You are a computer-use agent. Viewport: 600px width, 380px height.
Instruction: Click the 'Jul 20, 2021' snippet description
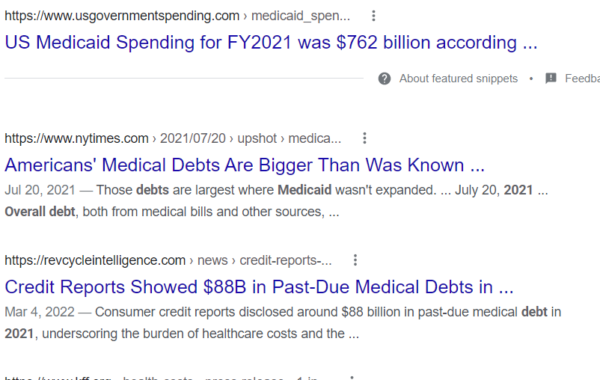pyautogui.click(x=276, y=201)
